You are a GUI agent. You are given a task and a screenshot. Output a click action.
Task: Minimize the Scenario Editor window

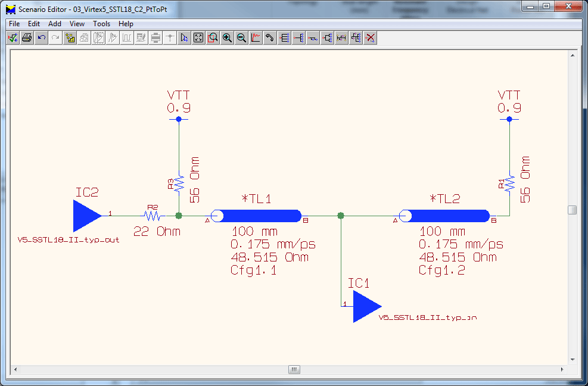530,7
